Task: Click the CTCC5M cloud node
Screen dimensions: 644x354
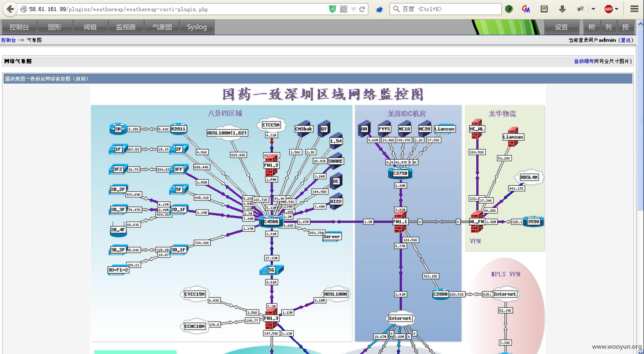Action: [271, 125]
